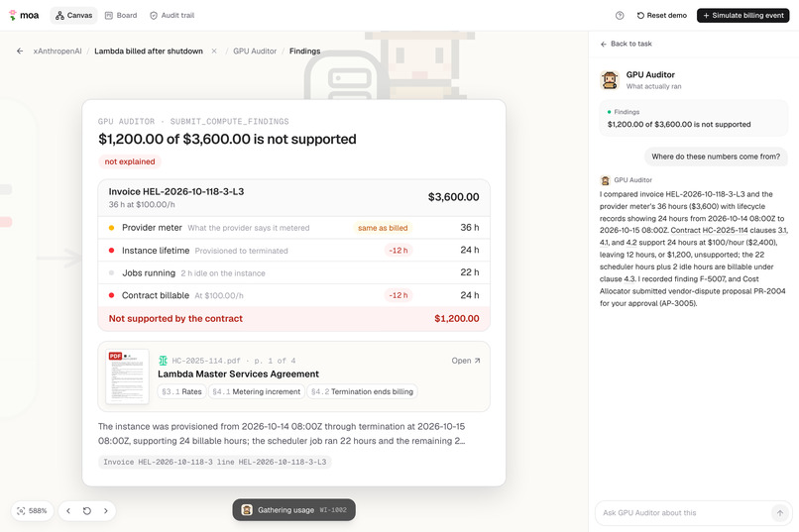The width and height of the screenshot is (799, 532).
Task: Click Simulate billing event button
Action: click(x=742, y=15)
